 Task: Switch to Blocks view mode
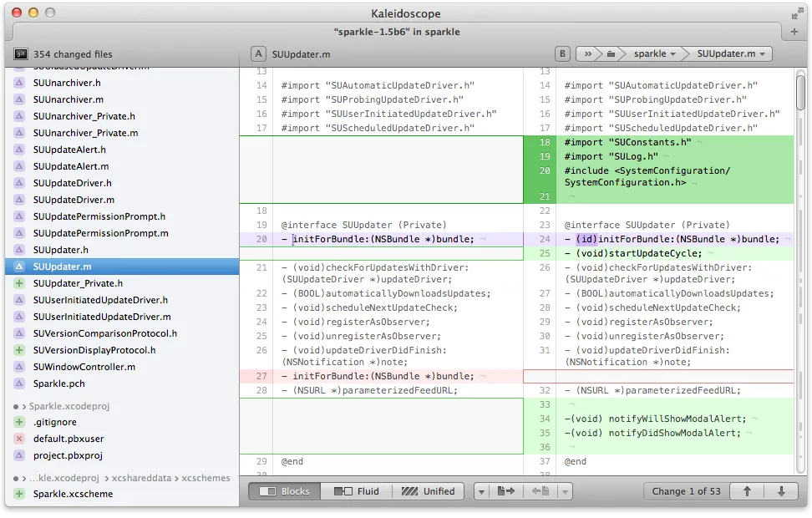click(284, 491)
